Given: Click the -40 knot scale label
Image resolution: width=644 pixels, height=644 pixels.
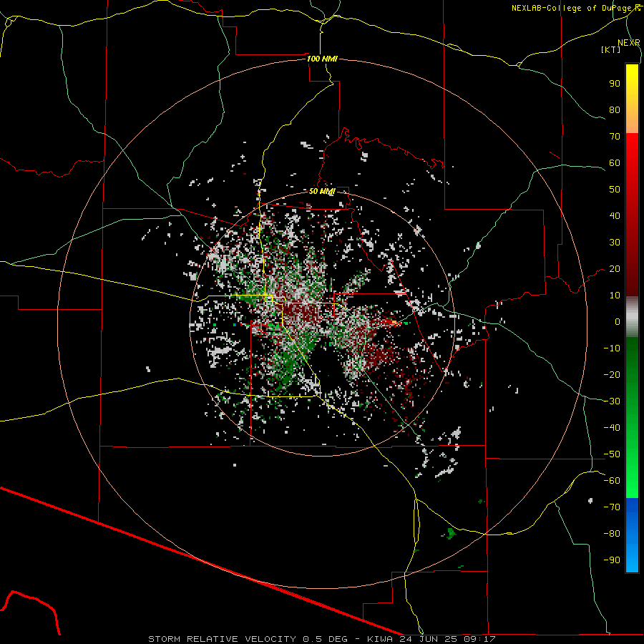Looking at the screenshot, I should (x=612, y=428).
